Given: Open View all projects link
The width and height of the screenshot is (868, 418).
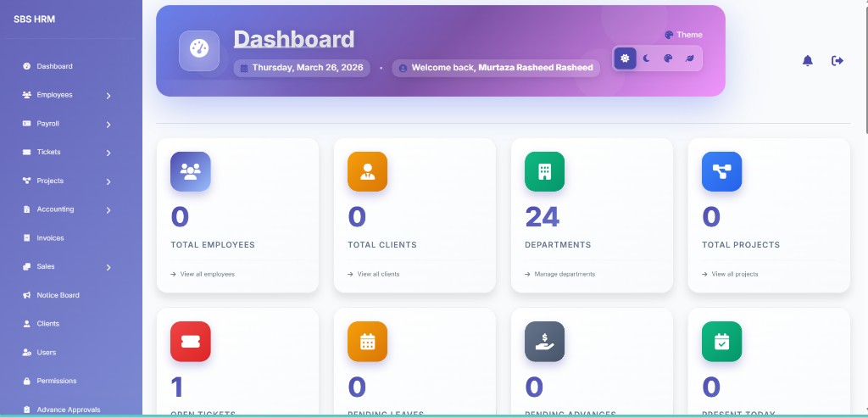Looking at the screenshot, I should tap(730, 274).
